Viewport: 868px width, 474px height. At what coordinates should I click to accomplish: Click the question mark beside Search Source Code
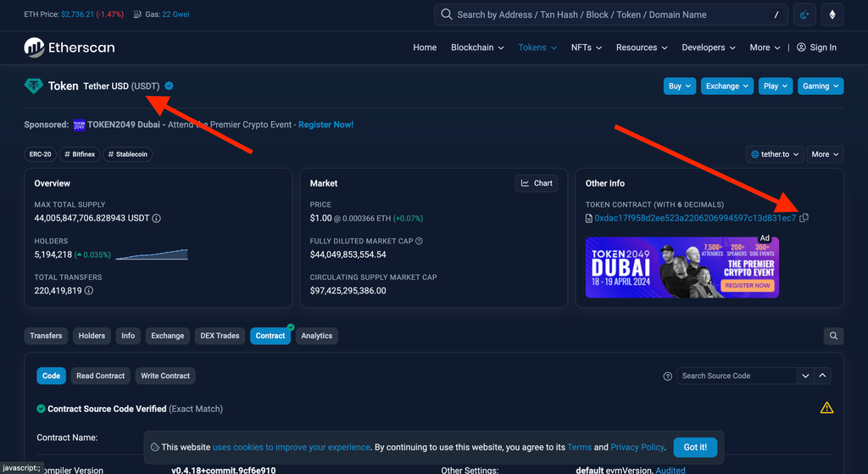[x=668, y=376]
